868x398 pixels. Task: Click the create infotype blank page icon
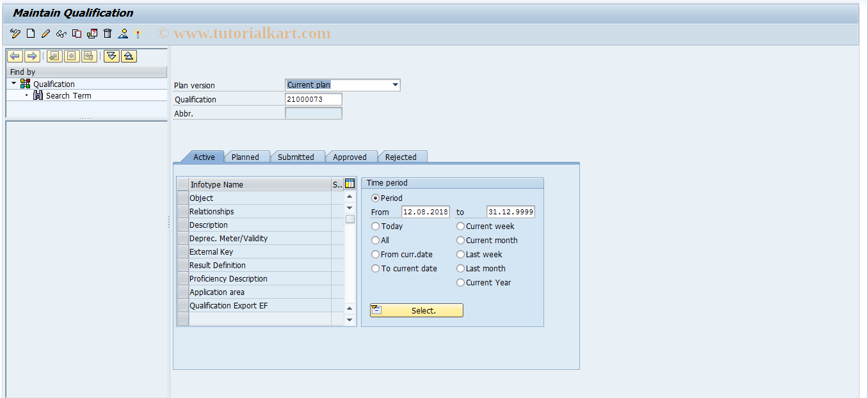coord(30,33)
